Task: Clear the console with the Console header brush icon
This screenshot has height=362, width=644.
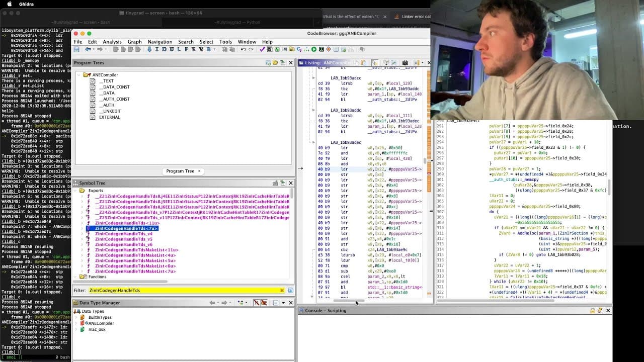Action: [600, 311]
